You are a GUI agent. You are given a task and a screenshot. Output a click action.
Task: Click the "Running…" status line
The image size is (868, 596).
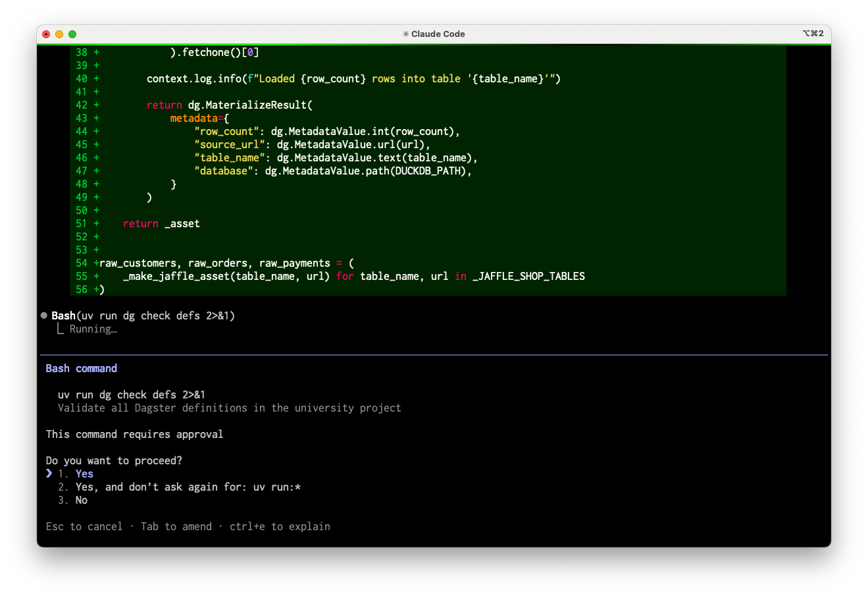(93, 329)
